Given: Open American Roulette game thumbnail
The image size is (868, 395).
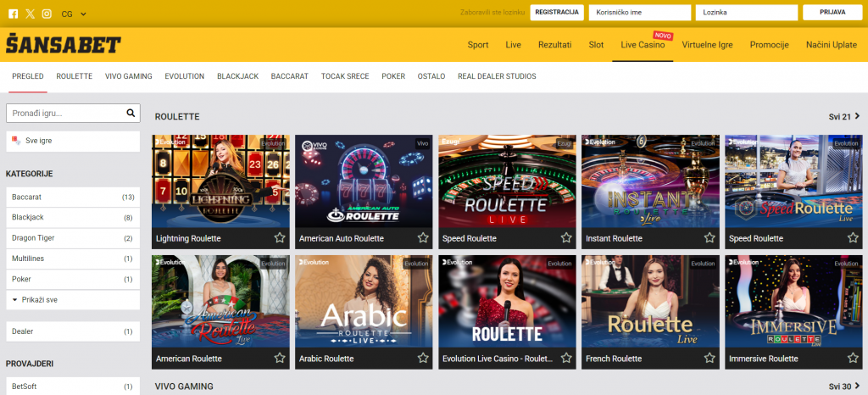Looking at the screenshot, I should click(x=220, y=301).
